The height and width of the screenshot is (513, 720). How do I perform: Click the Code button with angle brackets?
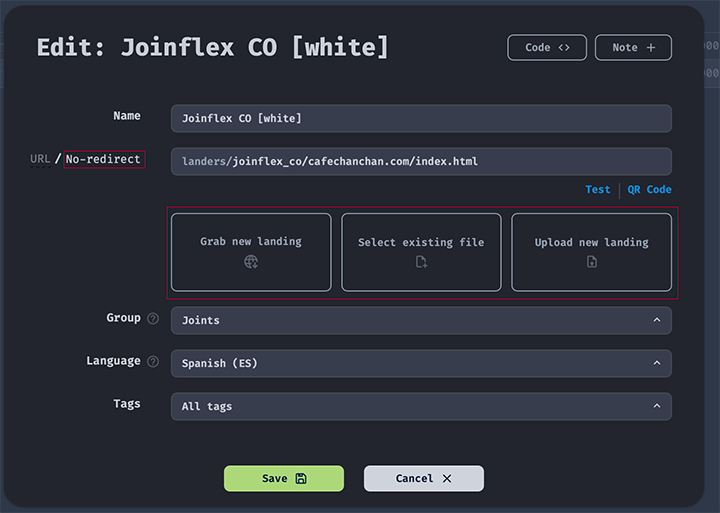click(x=547, y=47)
